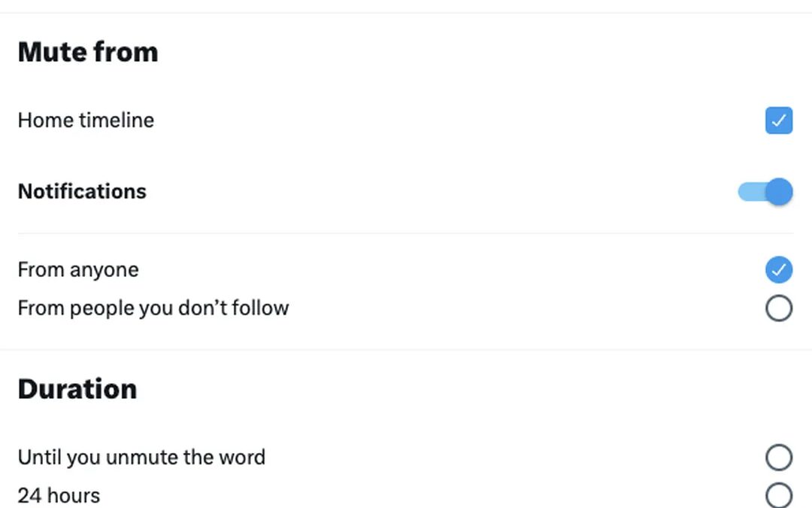The width and height of the screenshot is (812, 508).
Task: Choose the 'From people you don't follow' radio button
Action: click(x=779, y=308)
